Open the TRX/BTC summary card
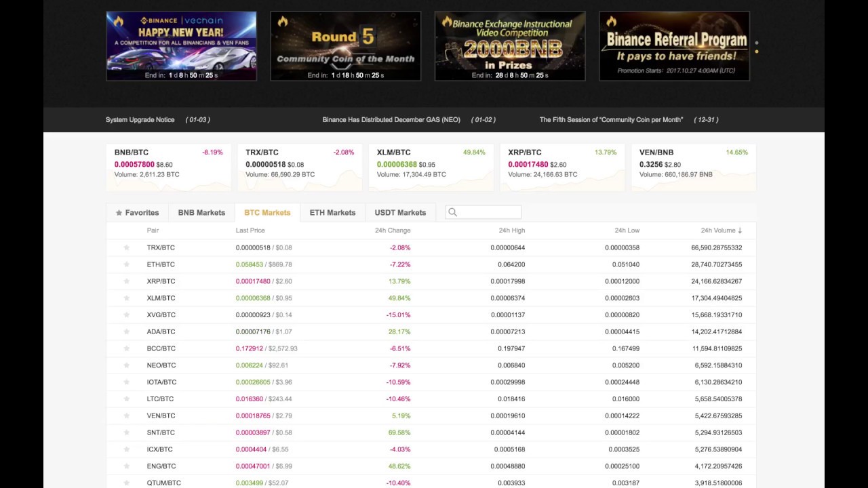 coord(300,167)
